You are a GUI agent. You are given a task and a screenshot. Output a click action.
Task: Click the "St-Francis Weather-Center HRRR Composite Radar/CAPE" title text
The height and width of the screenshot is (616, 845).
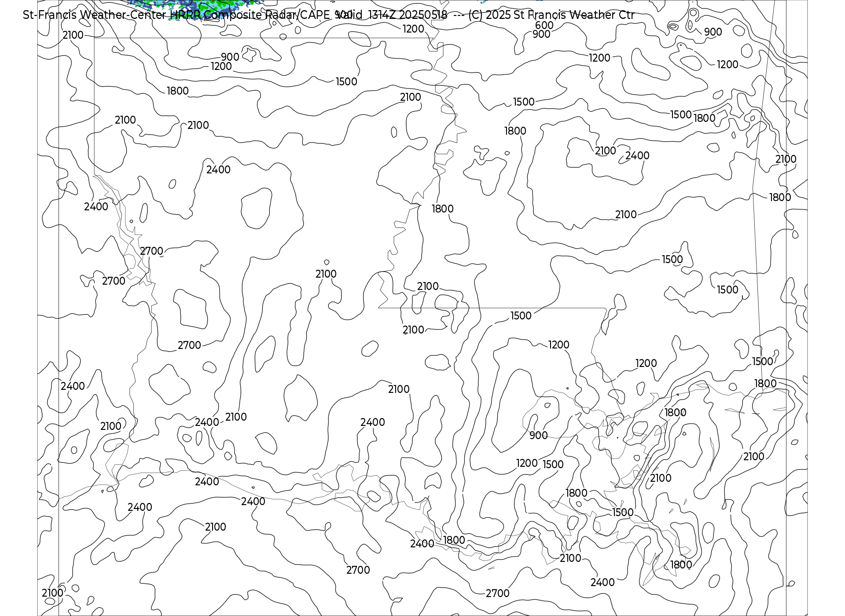(176, 15)
